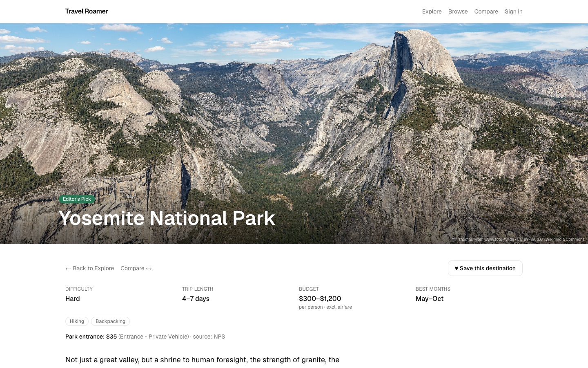
Task: Click the $300–$1,200 budget value
Action: point(320,298)
